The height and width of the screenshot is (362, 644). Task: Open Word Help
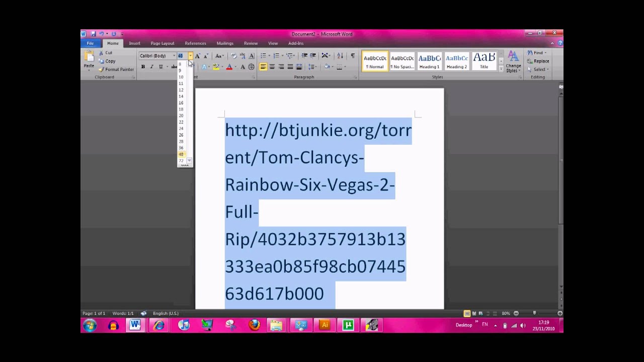point(560,43)
